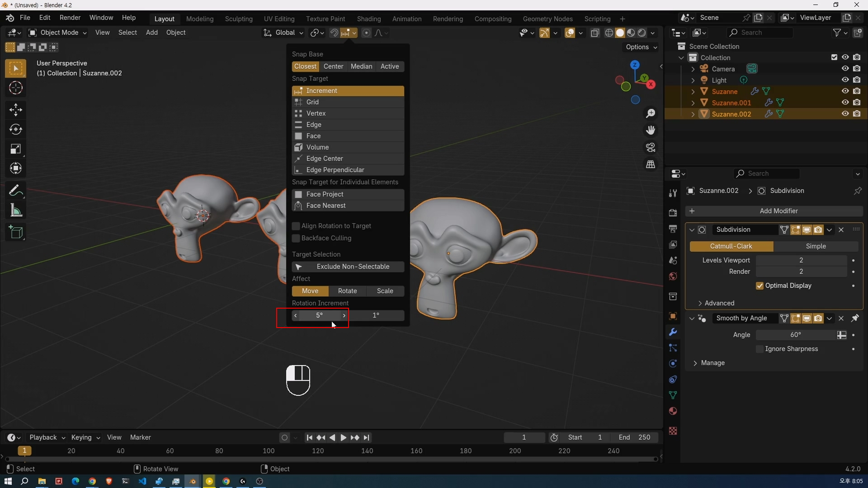This screenshot has height=488, width=868.
Task: Select the Annotate tool
Action: [x=16, y=190]
